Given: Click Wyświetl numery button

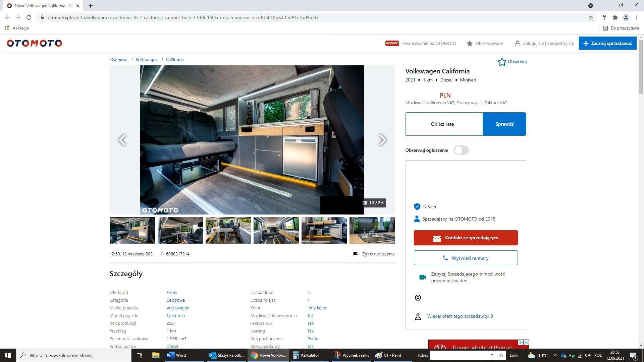Looking at the screenshot, I should pyautogui.click(x=466, y=258).
